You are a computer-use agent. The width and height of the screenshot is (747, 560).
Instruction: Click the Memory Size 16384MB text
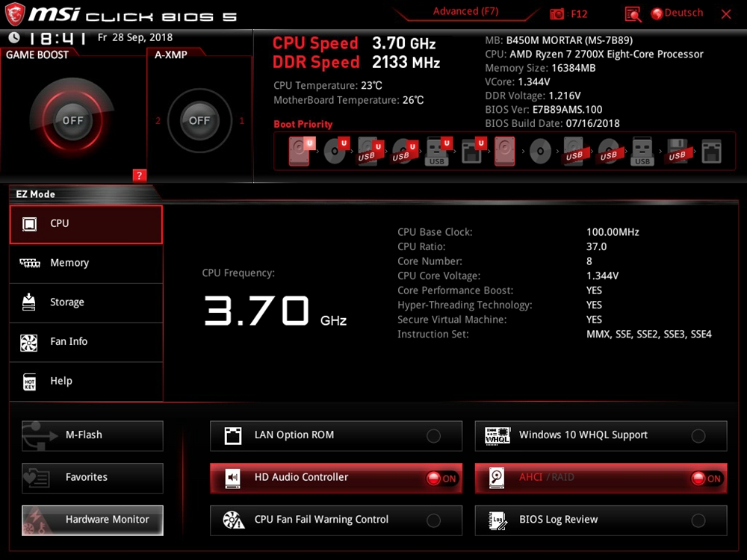coord(540,68)
